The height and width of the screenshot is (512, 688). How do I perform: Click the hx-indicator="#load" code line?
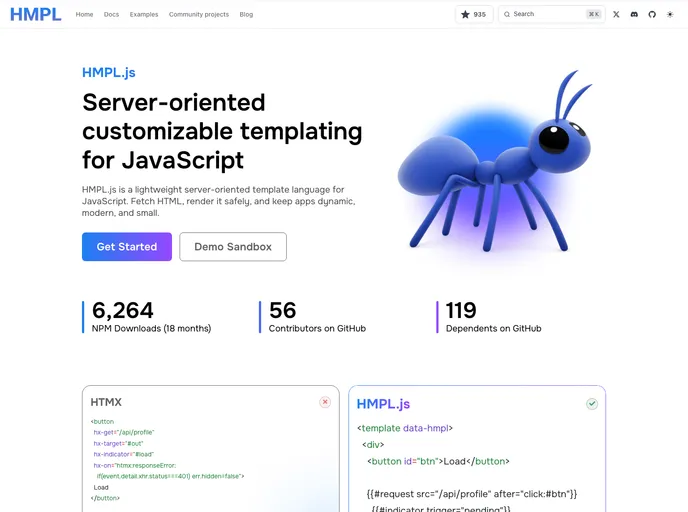pos(123,455)
